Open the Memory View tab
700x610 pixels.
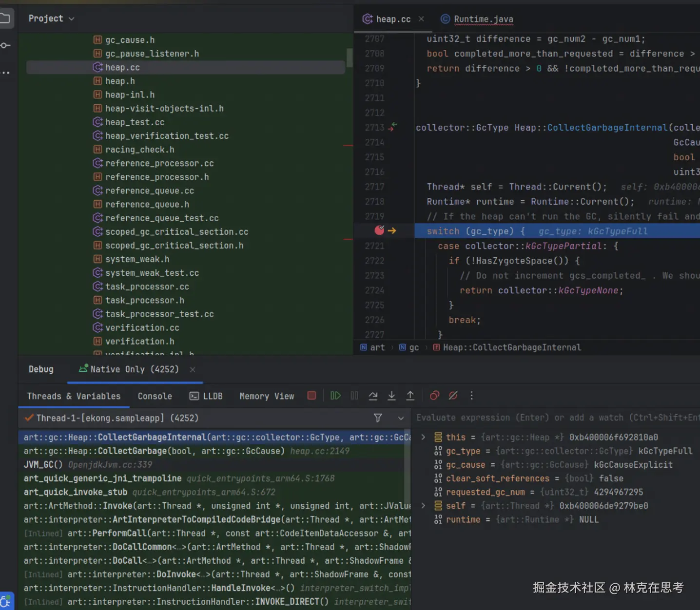pyautogui.click(x=267, y=396)
